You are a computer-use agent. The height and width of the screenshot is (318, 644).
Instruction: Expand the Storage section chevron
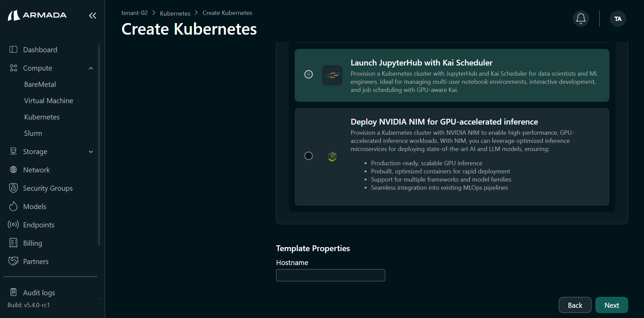point(91,152)
